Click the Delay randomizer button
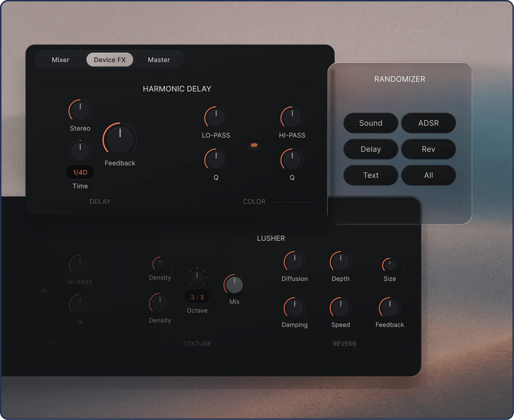The height and width of the screenshot is (420, 514). (x=371, y=149)
